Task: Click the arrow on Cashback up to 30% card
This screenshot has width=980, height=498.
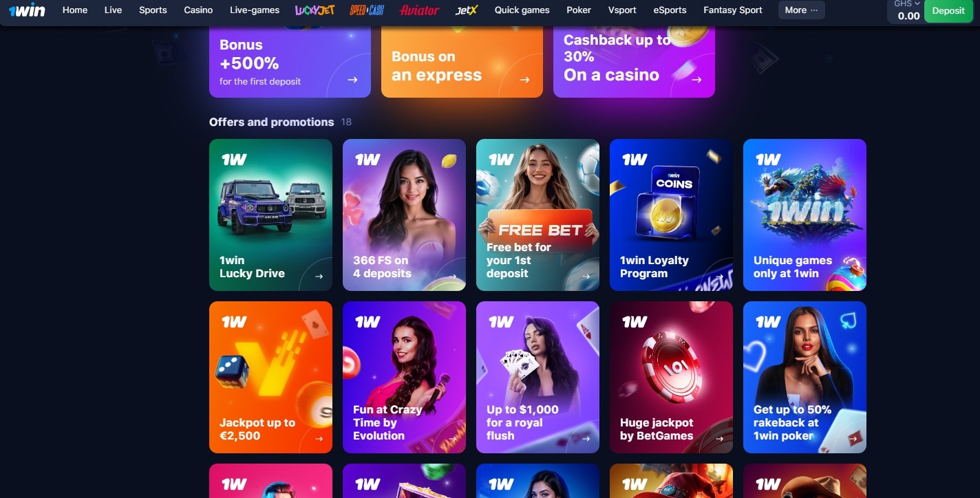Action: [x=696, y=80]
